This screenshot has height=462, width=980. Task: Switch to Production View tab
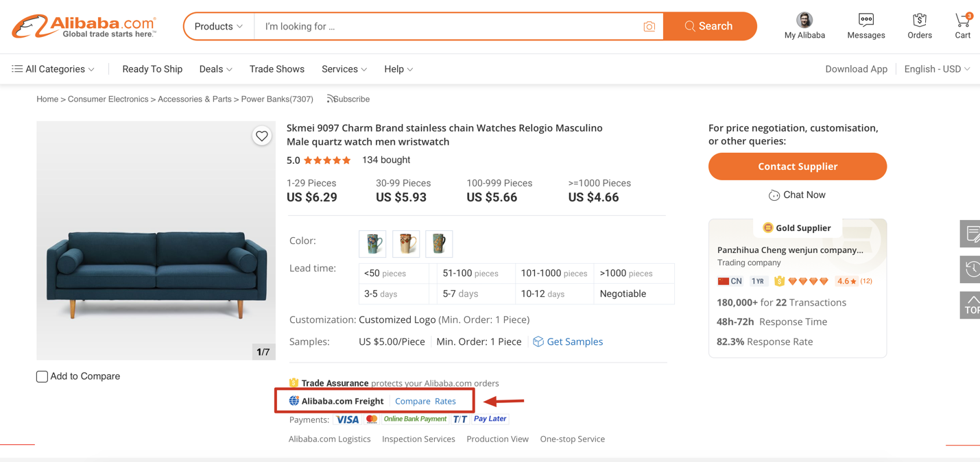point(497,439)
